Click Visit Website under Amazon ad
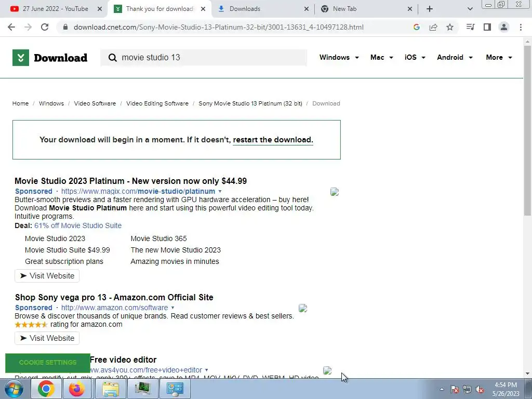 pos(47,338)
